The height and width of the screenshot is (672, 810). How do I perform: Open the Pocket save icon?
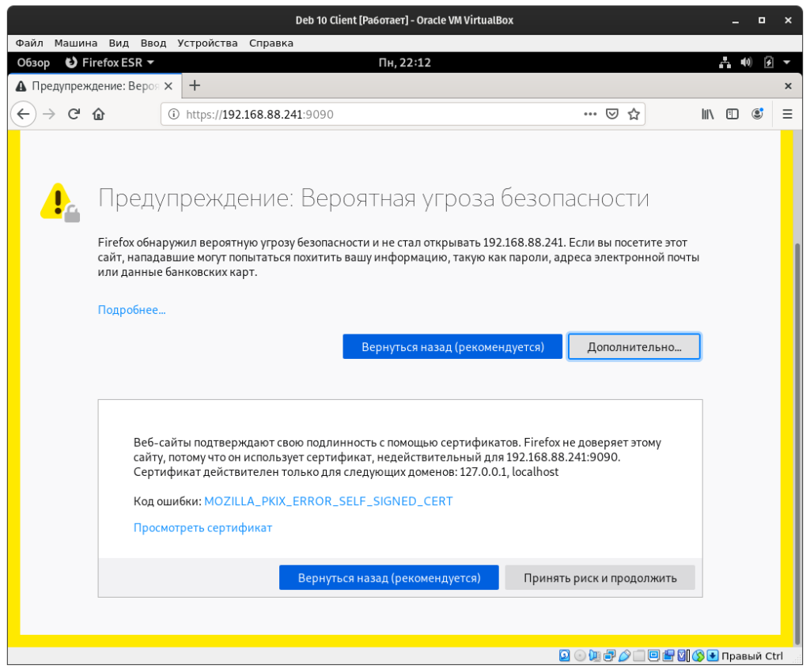coord(611,114)
